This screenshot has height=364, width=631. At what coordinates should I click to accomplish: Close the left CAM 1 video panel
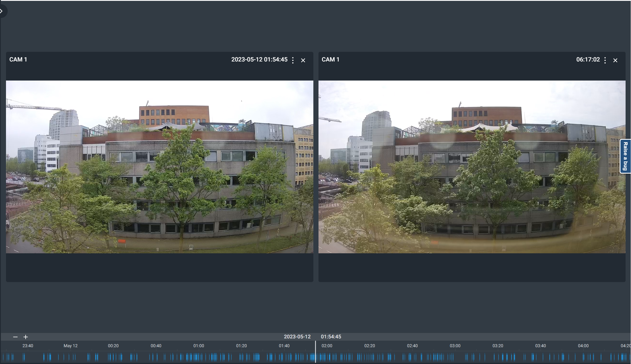point(303,60)
